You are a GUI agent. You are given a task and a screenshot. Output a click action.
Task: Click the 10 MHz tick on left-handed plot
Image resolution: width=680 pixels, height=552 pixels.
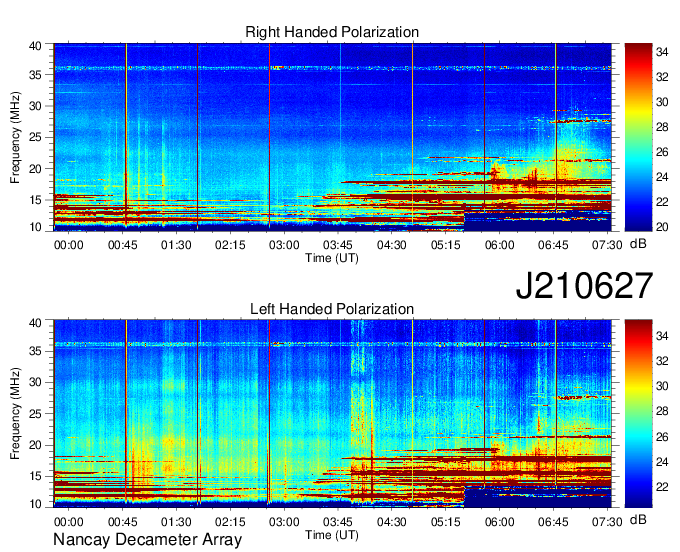pos(35,504)
